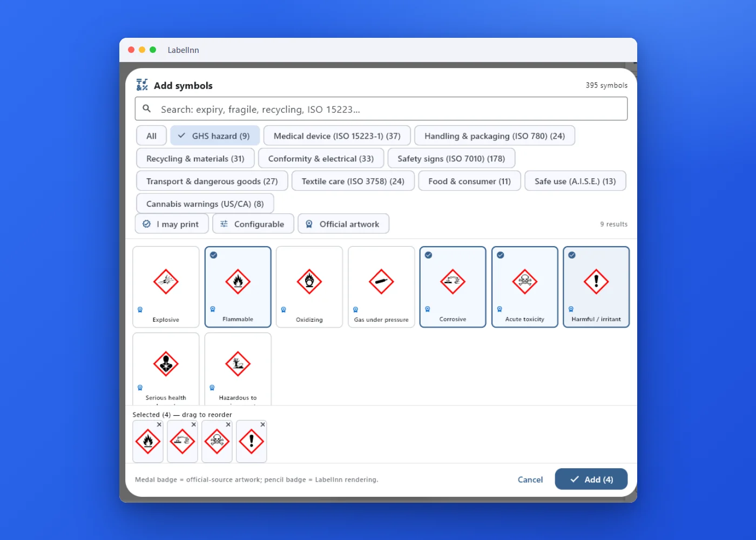Click corrosive thumbnail in the Selected tray
The height and width of the screenshot is (540, 756).
(x=183, y=442)
